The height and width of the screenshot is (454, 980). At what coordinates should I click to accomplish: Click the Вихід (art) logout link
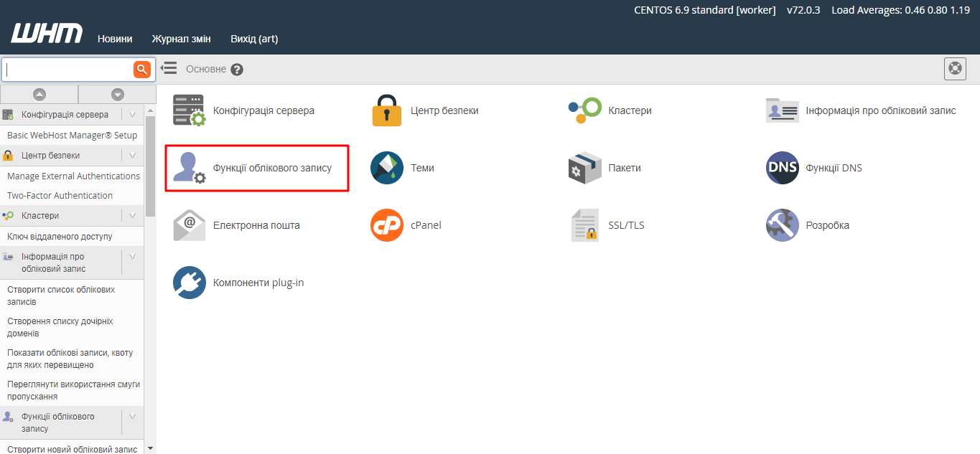(x=254, y=39)
